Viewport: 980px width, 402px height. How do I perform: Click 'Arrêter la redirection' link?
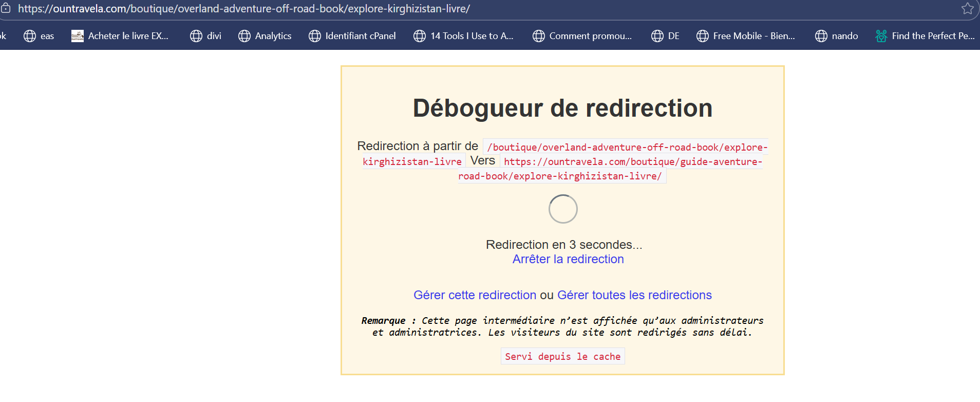tap(568, 259)
